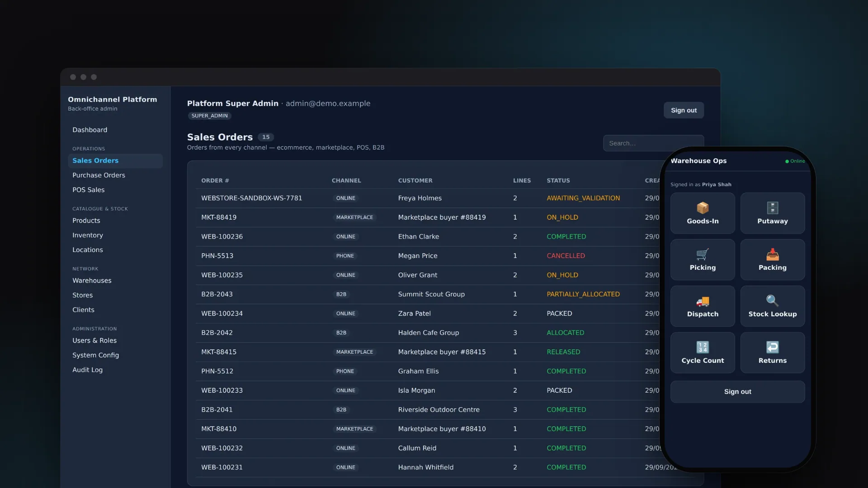Open Picking cart icon tile
Screen dimensions: 868x488
click(703, 260)
